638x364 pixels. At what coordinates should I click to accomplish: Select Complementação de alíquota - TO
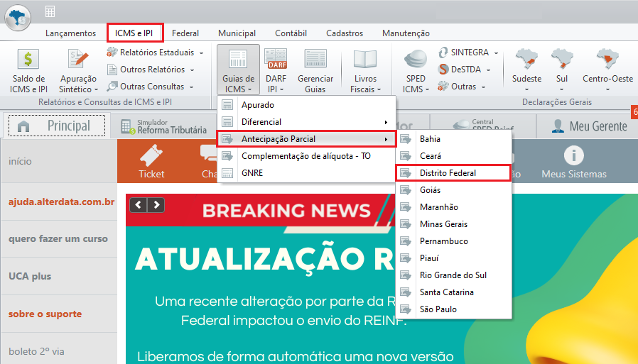click(306, 156)
